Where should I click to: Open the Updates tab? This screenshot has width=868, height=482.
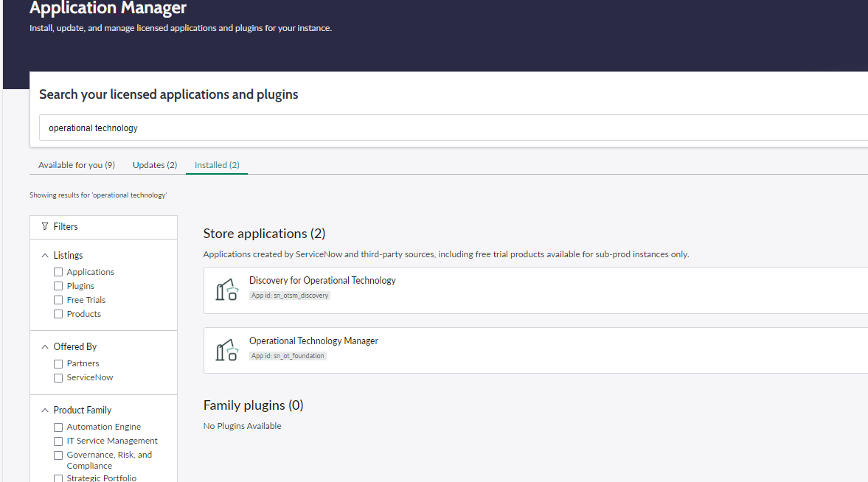coord(154,164)
